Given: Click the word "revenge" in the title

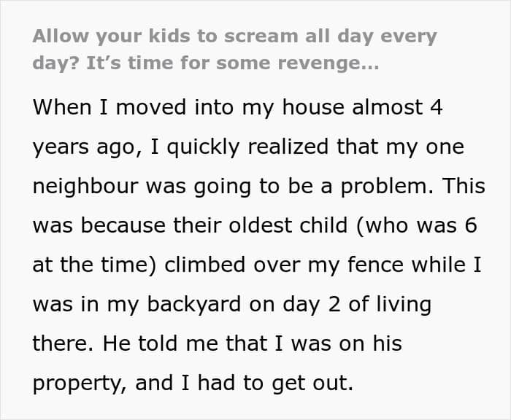Looking at the screenshot, I should pyautogui.click(x=325, y=63).
